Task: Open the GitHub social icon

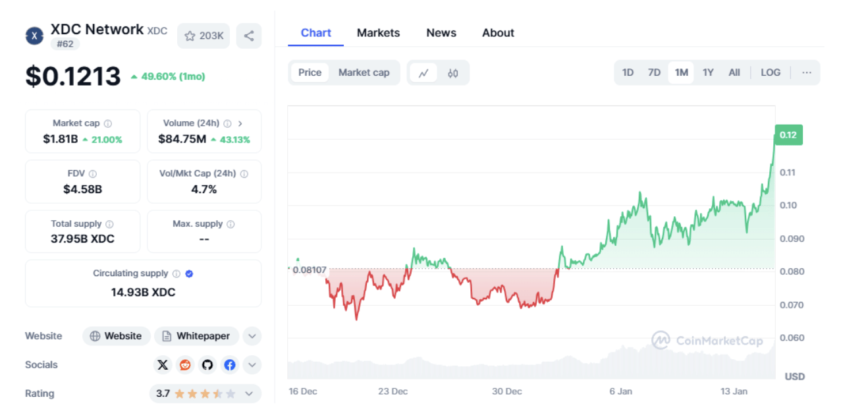Action: (x=207, y=364)
